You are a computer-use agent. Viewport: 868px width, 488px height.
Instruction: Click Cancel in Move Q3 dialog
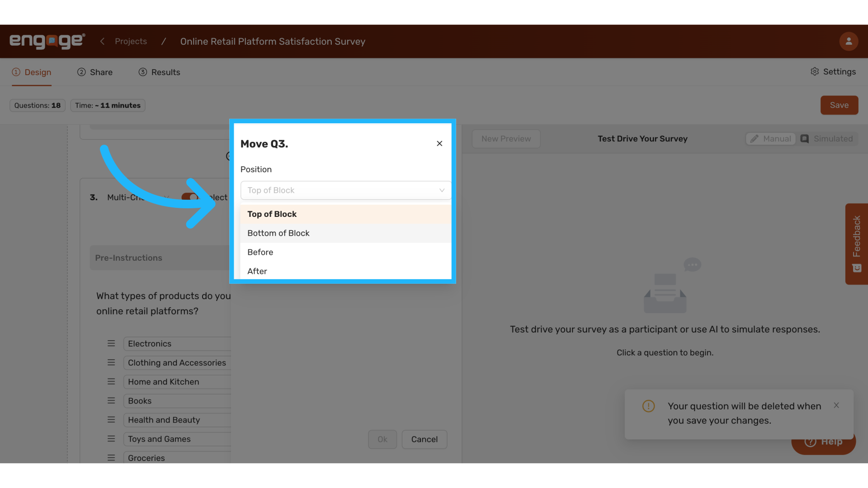pyautogui.click(x=425, y=439)
